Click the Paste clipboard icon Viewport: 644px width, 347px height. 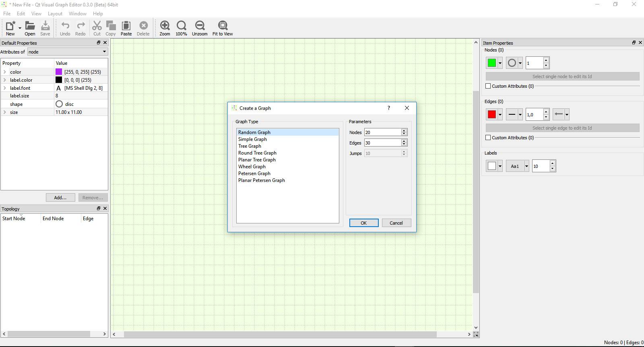(x=126, y=26)
